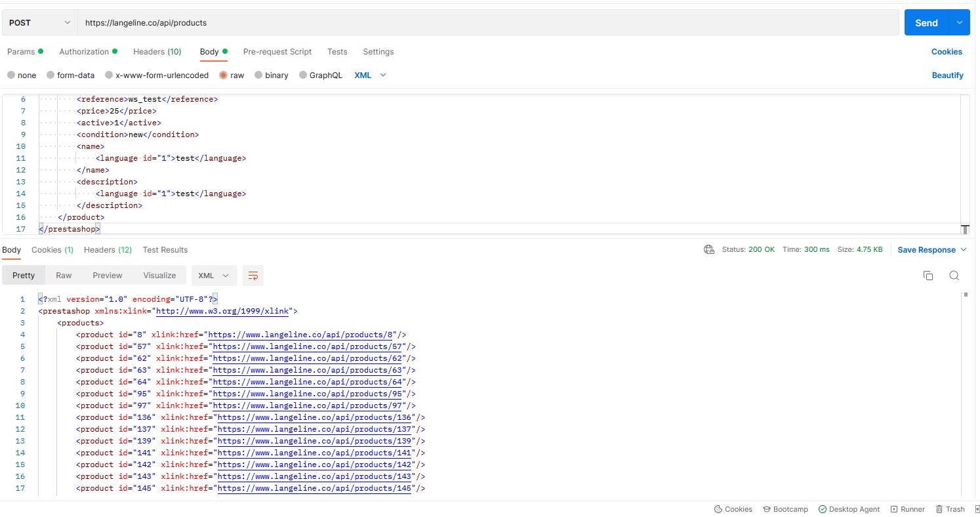
Task: Open Bootcamp from the status bar
Action: click(x=785, y=509)
